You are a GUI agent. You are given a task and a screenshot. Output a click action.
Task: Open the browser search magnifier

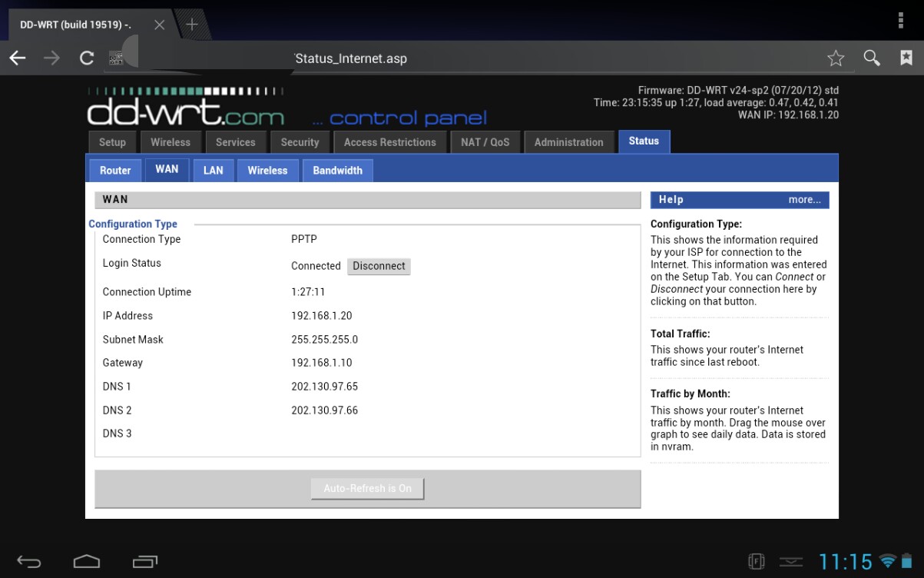872,58
